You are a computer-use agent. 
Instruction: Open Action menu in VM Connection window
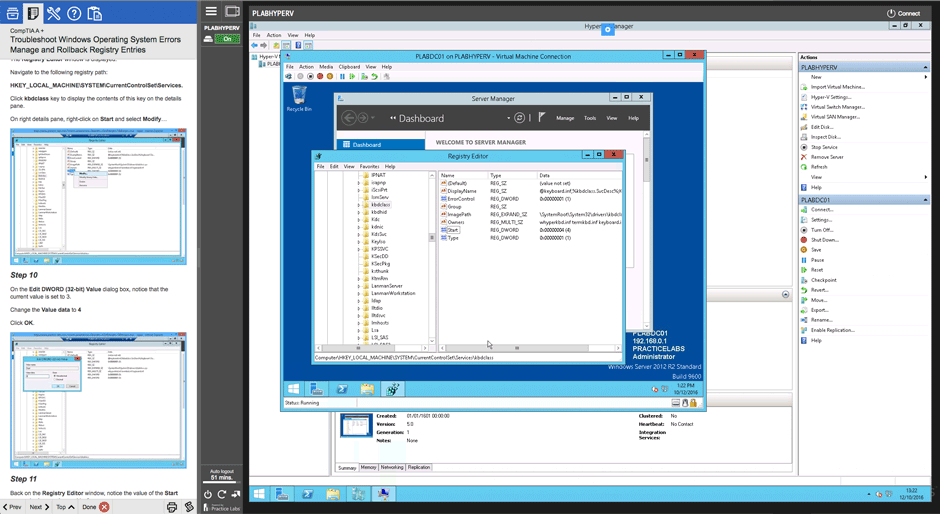click(x=306, y=67)
